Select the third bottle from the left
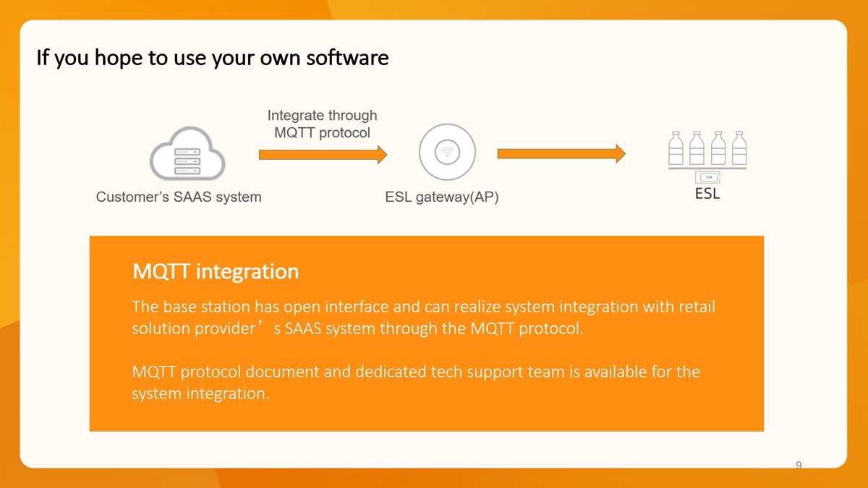Viewport: 868px width, 488px height. click(718, 149)
